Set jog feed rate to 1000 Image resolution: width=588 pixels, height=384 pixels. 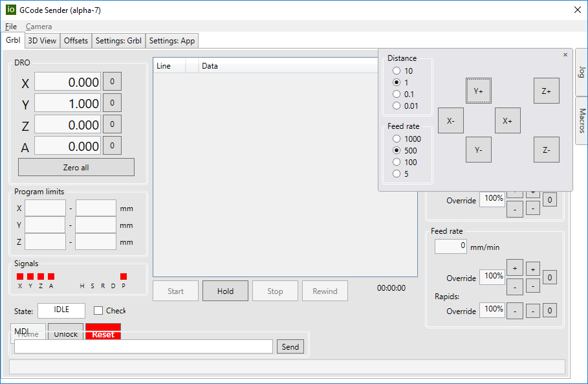point(397,139)
